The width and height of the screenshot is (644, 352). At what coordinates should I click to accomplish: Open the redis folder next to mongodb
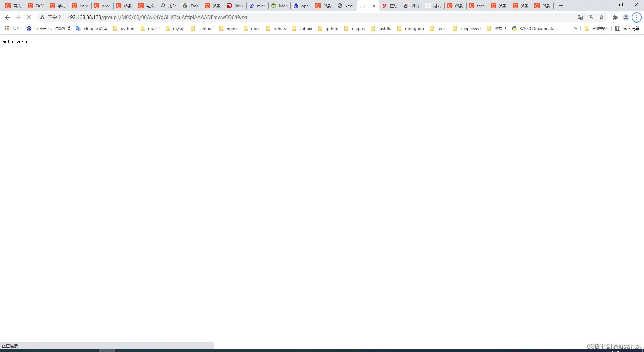click(438, 29)
